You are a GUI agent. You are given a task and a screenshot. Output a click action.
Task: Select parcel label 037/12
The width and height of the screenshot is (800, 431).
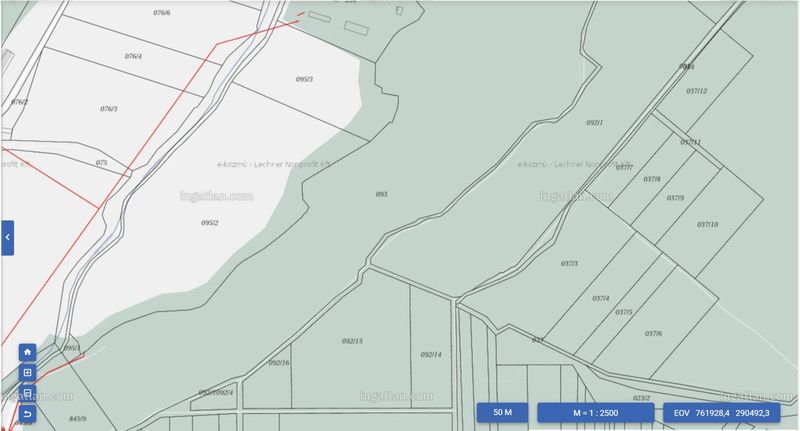tap(696, 91)
